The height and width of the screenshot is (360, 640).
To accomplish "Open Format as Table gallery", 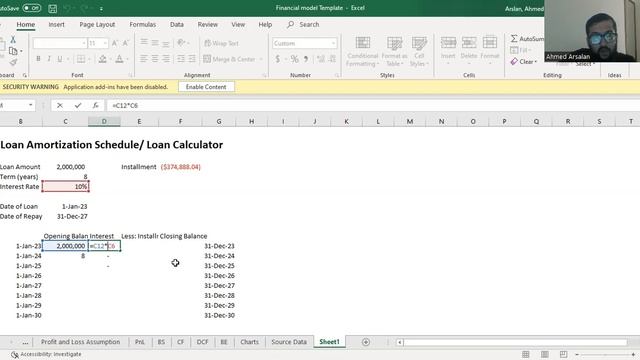I will pyautogui.click(x=394, y=51).
